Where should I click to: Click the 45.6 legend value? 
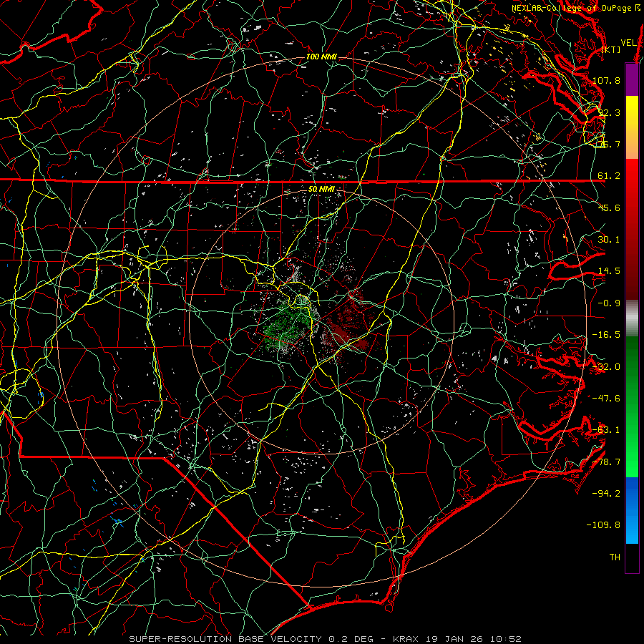click(609, 208)
